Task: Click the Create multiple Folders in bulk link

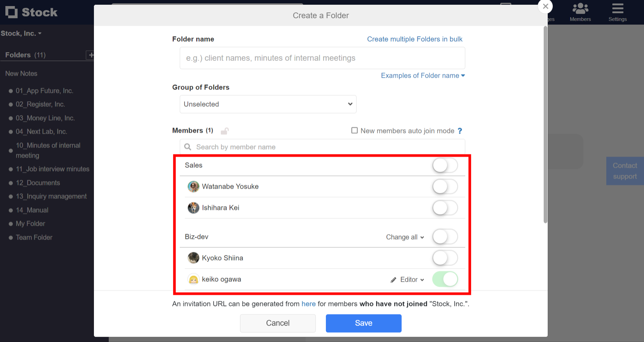Action: [414, 39]
